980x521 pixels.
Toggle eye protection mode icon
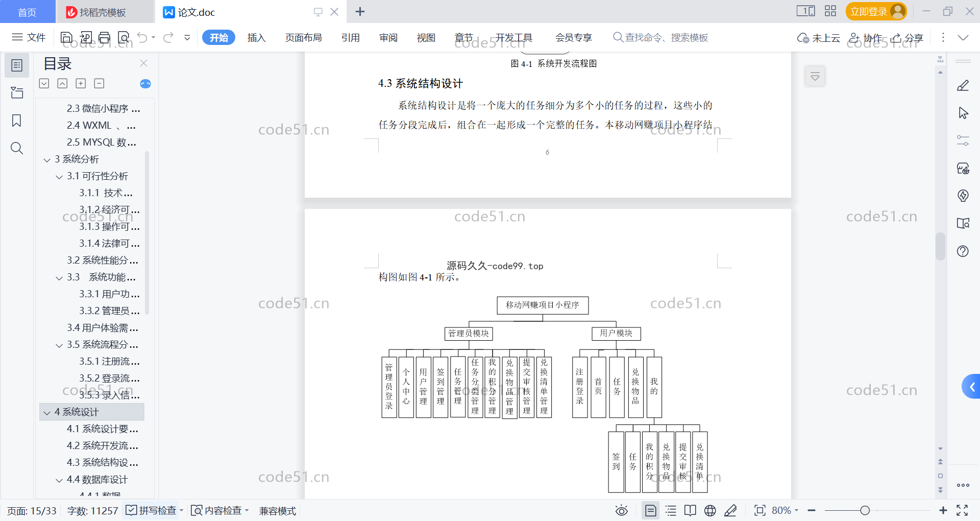click(621, 510)
